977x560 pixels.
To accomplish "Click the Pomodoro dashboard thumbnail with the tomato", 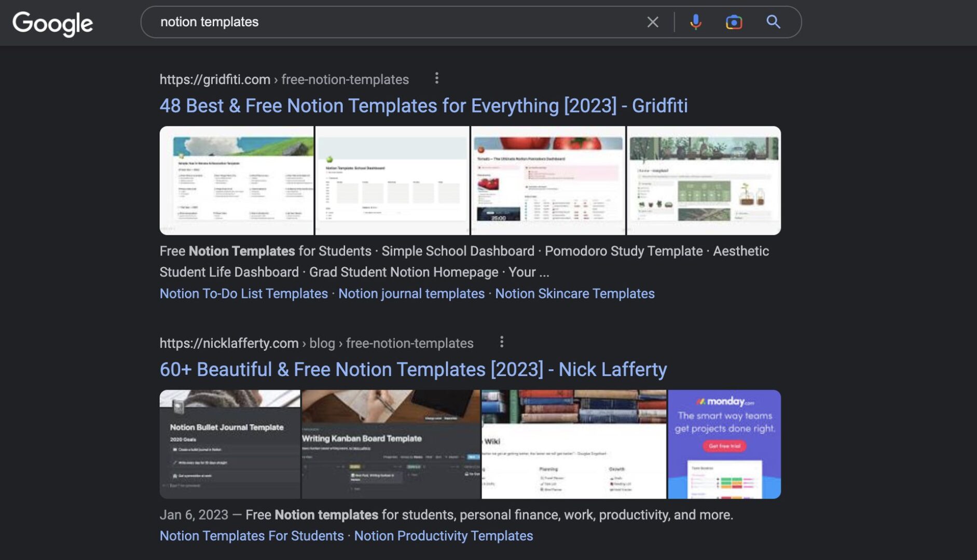I will (548, 179).
